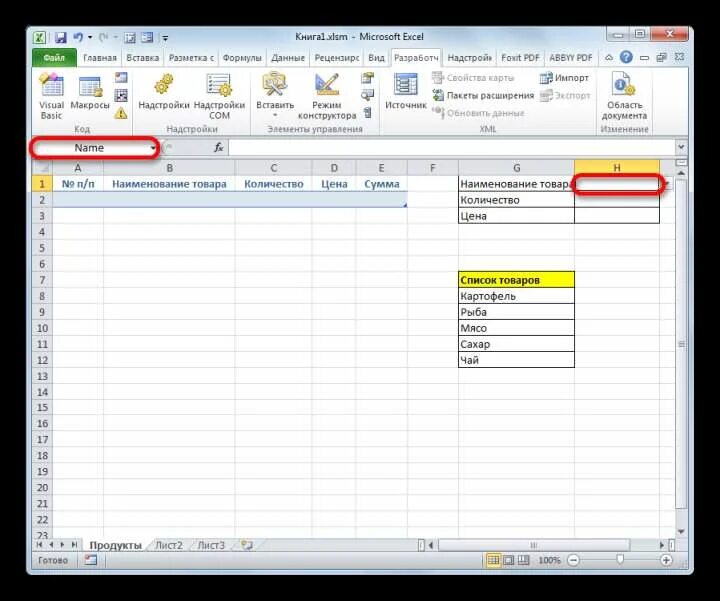The width and height of the screenshot is (720, 601).
Task: Open the dropdown arrow beside cell H1
Action: tap(666, 184)
